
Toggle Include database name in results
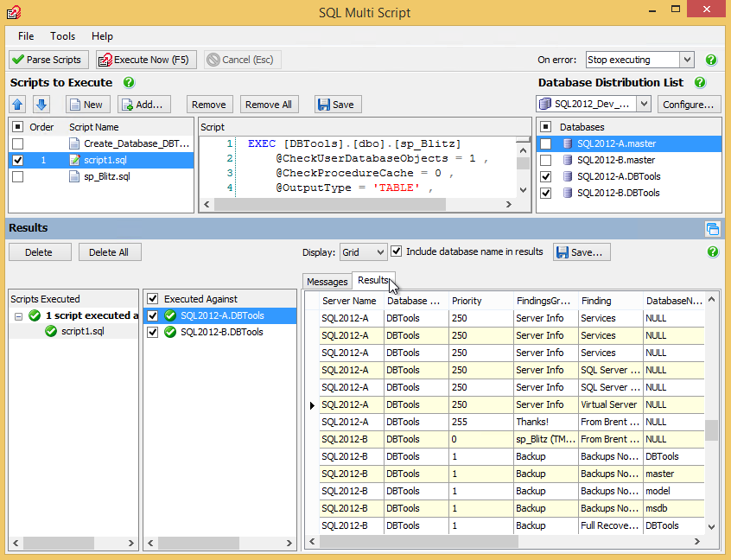tap(397, 251)
